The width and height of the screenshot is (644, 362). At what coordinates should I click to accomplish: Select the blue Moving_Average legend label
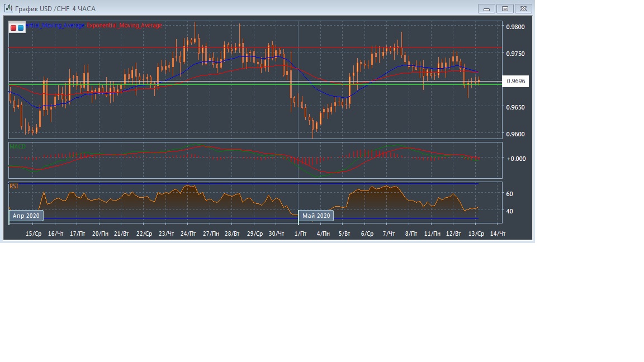[56, 26]
